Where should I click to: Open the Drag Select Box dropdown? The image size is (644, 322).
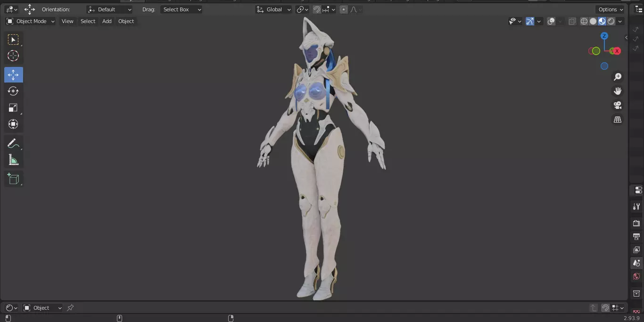point(182,9)
